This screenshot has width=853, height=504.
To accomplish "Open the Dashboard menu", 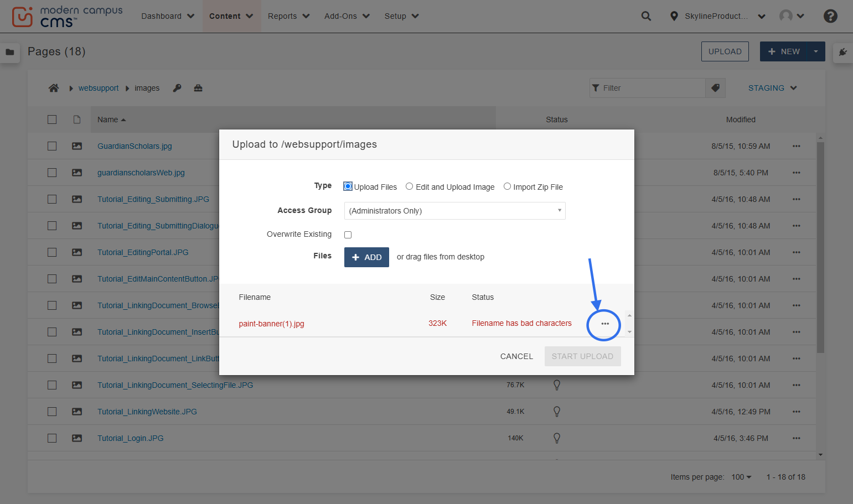I will (168, 16).
